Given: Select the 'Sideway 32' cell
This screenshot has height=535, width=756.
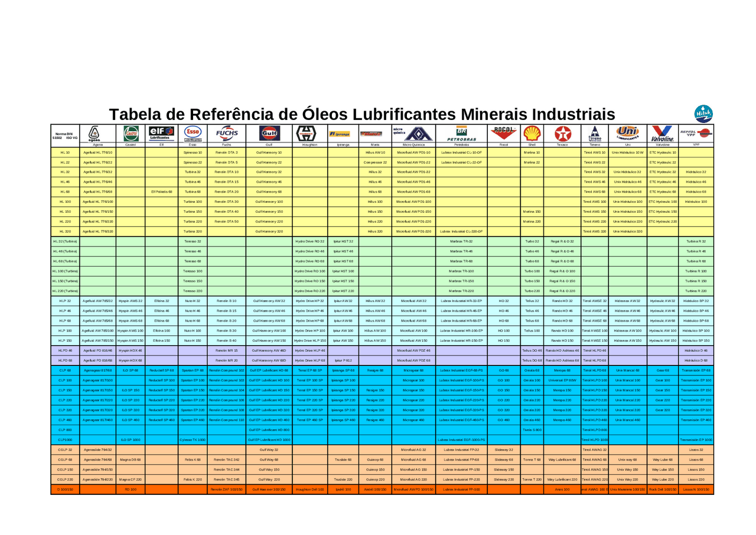Looking at the screenshot, I should tap(504, 449).
